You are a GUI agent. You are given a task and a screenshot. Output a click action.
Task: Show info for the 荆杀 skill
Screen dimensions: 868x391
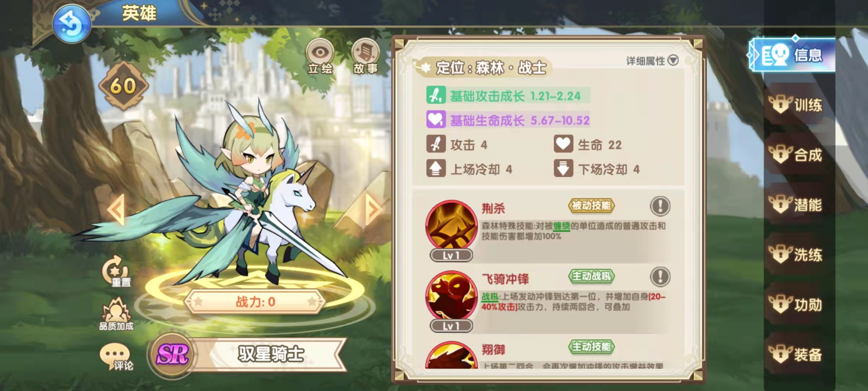660,206
